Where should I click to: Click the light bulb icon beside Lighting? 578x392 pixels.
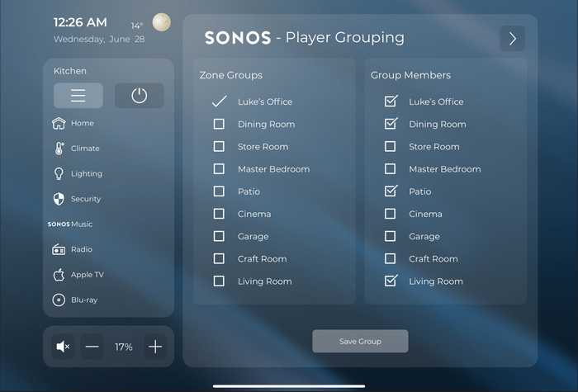pos(59,174)
